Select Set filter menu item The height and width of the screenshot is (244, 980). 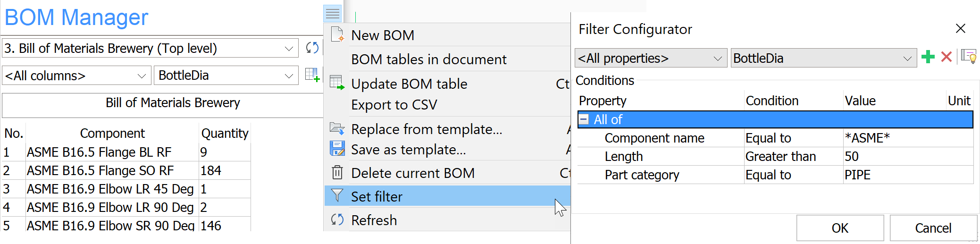[377, 196]
